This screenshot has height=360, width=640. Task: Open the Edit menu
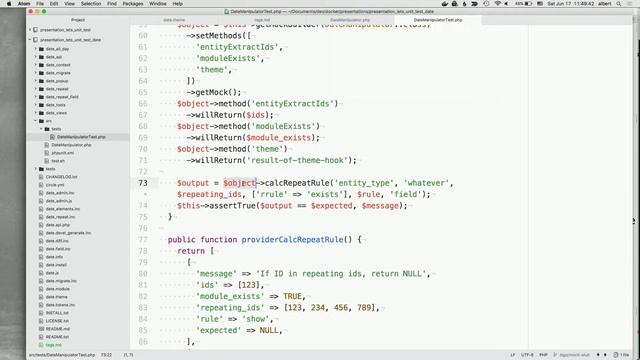(x=54, y=4)
